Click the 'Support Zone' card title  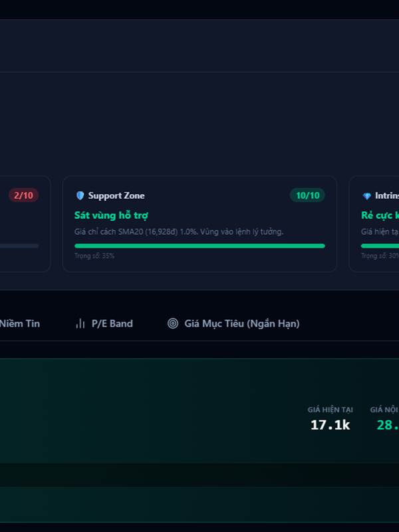[x=116, y=196]
